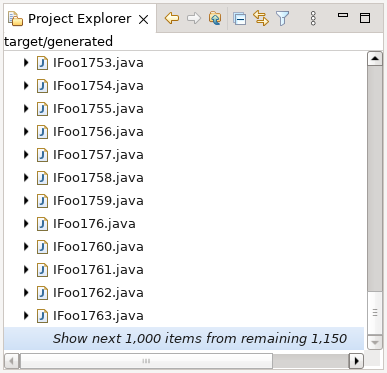Select the IFoo1756.java file name
Viewport: 387px width, 373px height.
coord(98,132)
